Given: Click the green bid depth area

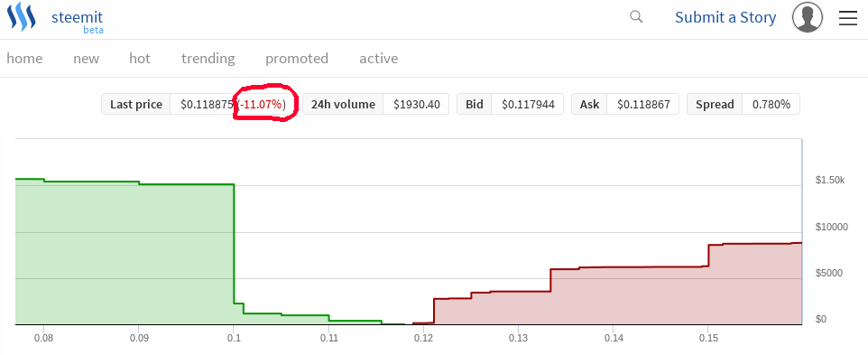Looking at the screenshot, I should pos(125,254).
